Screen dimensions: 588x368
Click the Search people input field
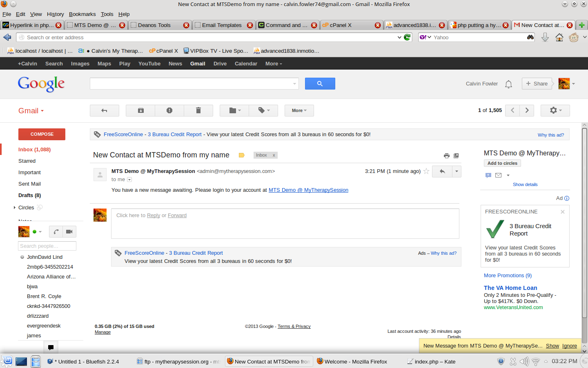pos(47,246)
